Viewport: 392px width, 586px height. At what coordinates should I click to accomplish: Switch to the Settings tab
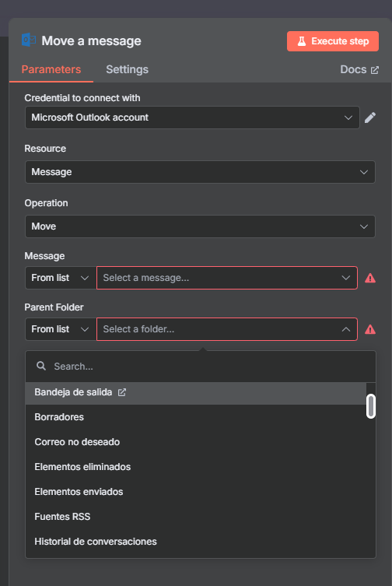pyautogui.click(x=127, y=69)
